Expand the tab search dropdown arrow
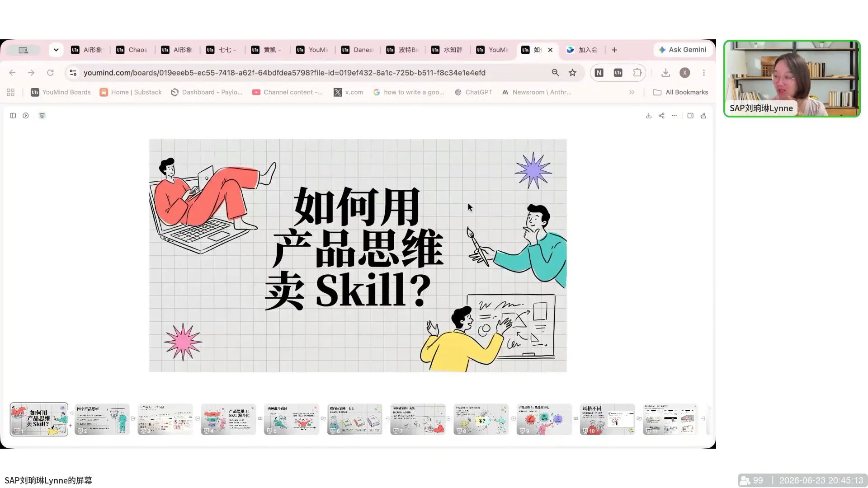 click(x=56, y=50)
